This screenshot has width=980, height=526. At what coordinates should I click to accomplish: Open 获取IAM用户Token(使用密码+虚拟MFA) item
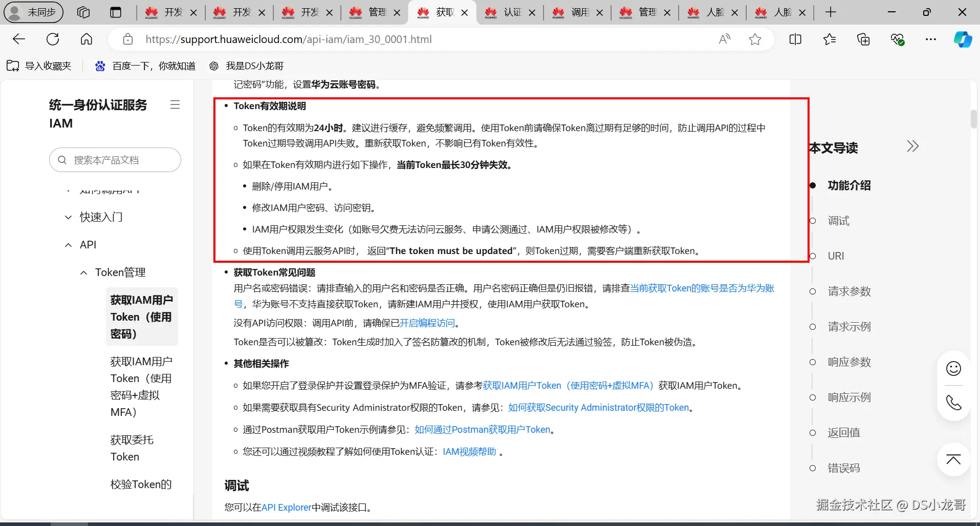tap(142, 387)
